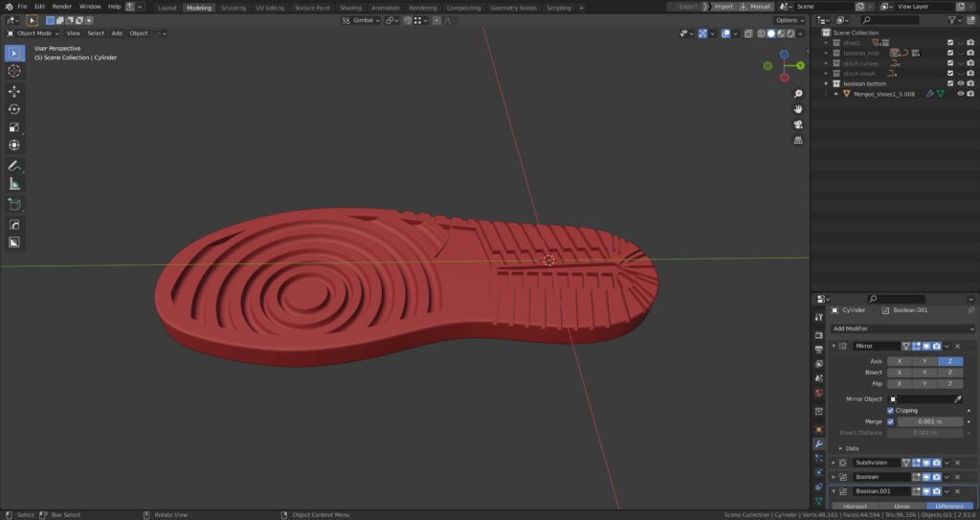This screenshot has height=520, width=980.
Task: Set boolean operation to Union
Action: coord(902,507)
